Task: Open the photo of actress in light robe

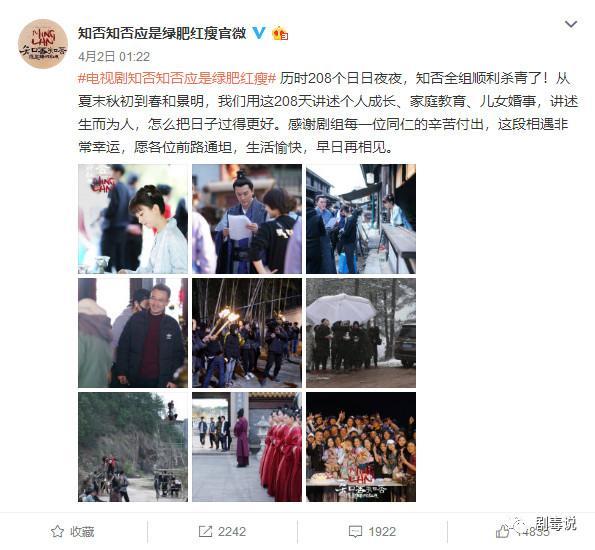Action: (x=133, y=219)
